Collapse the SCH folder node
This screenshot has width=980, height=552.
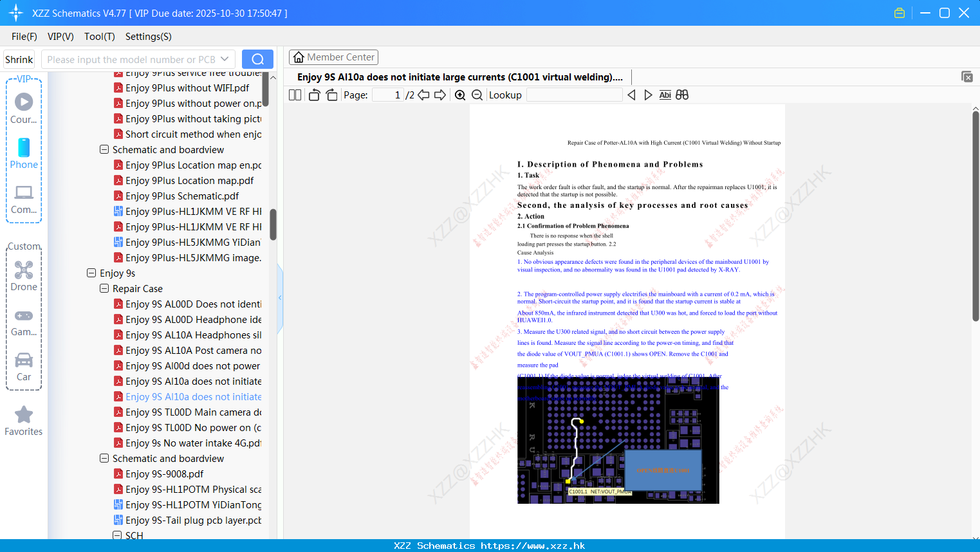point(117,535)
